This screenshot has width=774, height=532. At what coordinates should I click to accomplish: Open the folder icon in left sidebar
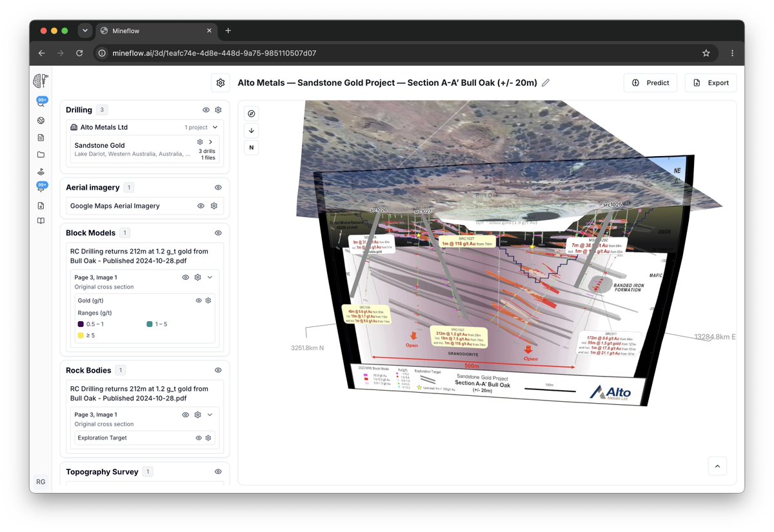tap(41, 155)
